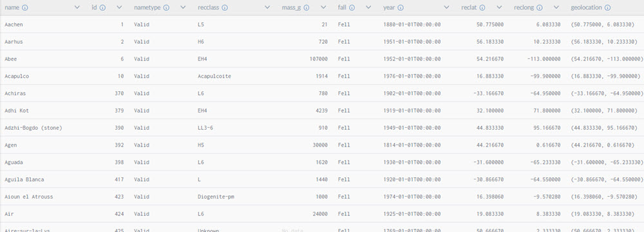Click the Air name cell
The image size is (644, 232).
[x=9, y=214]
